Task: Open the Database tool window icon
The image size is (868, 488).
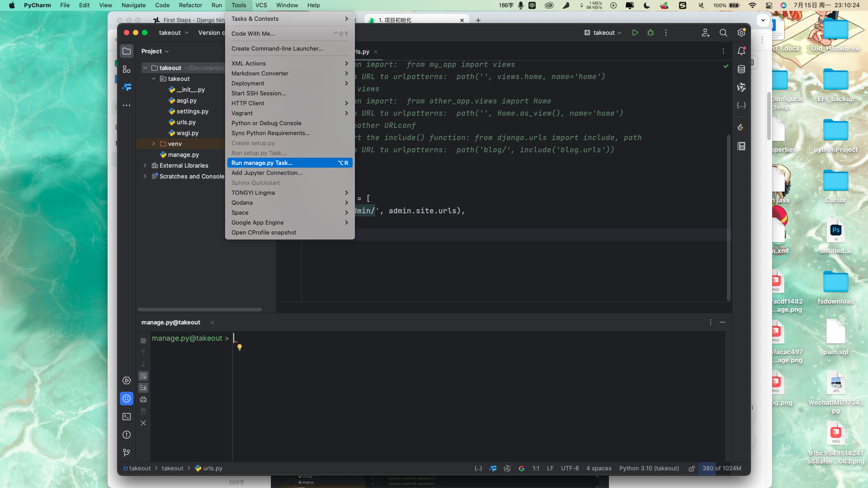Action: (x=741, y=69)
